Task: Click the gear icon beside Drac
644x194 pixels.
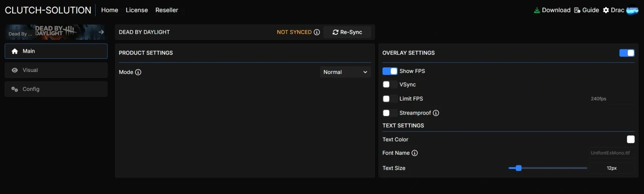Action: point(606,10)
